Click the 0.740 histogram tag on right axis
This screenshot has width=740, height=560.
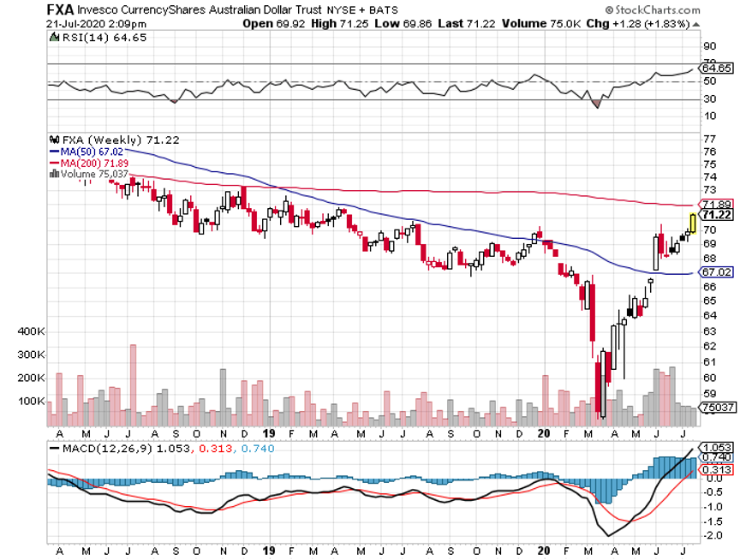[x=716, y=457]
